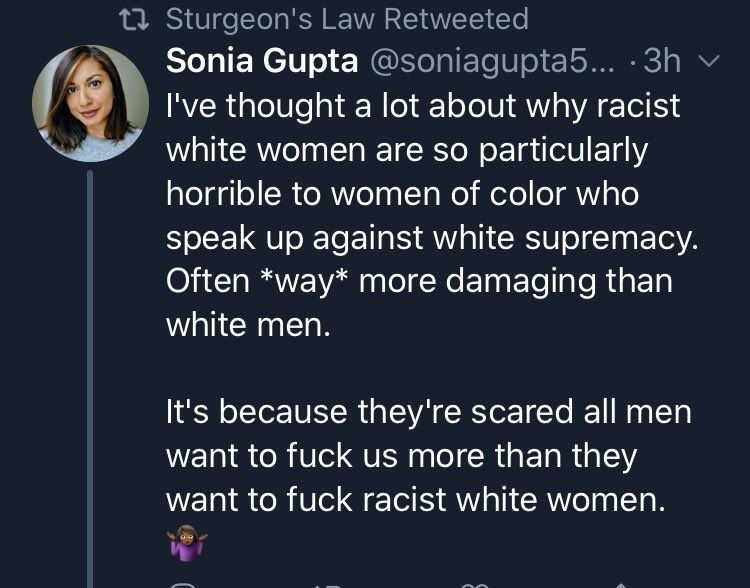The width and height of the screenshot is (750, 588).
Task: Click the share icon under the tweet
Action: (x=621, y=583)
